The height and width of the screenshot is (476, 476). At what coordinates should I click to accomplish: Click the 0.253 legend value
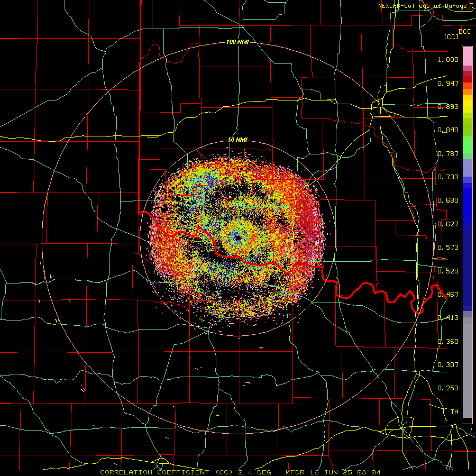click(448, 388)
